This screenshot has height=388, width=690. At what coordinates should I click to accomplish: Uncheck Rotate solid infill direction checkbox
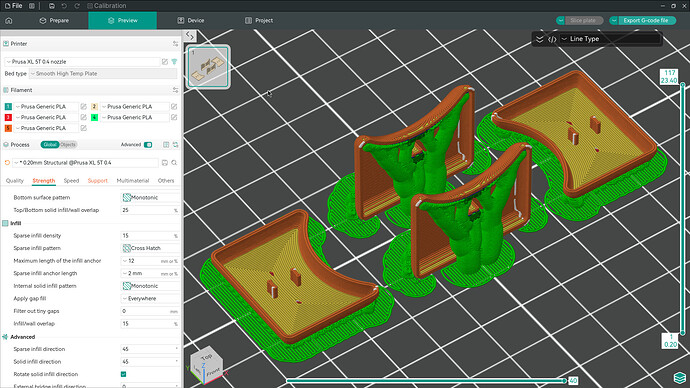pos(124,374)
